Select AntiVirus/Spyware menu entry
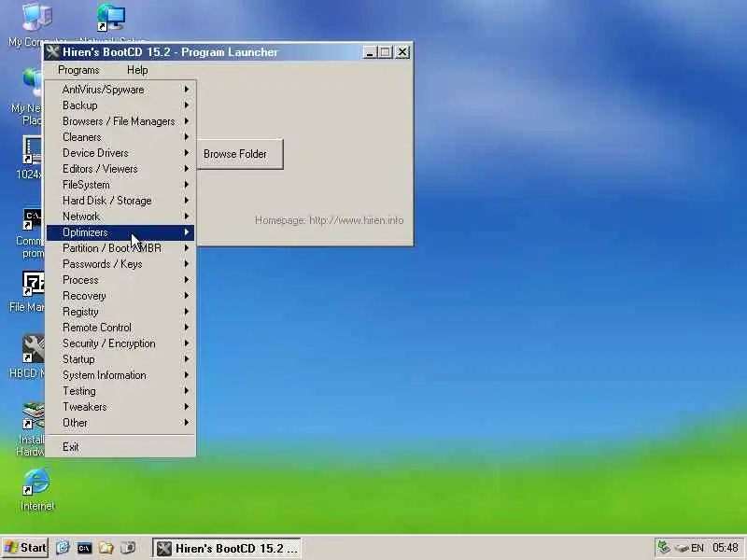This screenshot has height=560, width=747. coord(120,90)
